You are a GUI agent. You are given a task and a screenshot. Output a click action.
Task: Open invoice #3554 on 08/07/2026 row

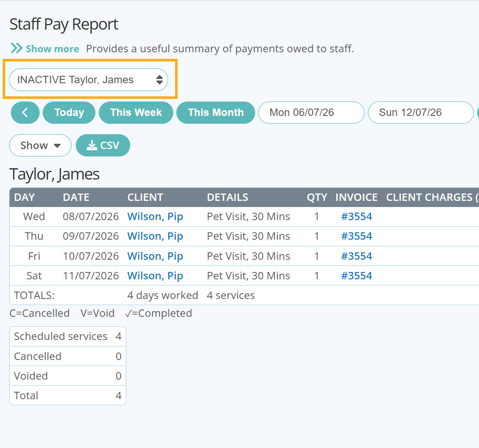(357, 217)
